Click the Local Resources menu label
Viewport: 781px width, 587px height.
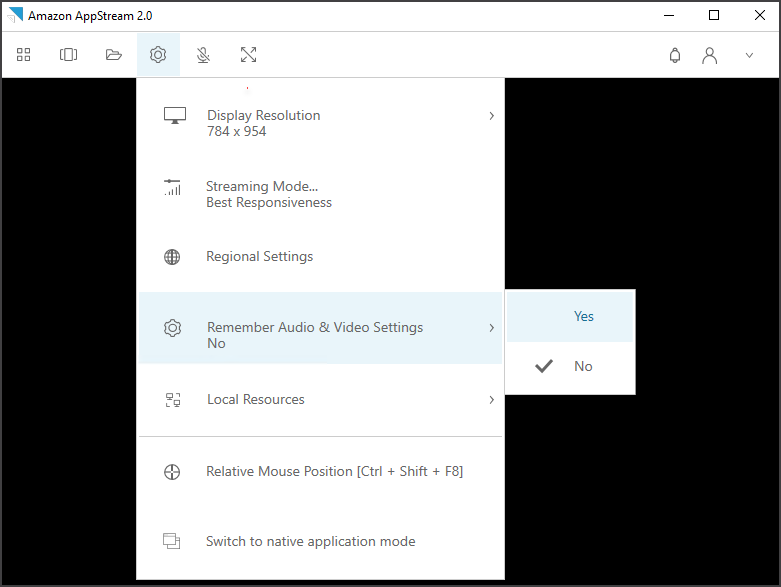tap(255, 400)
